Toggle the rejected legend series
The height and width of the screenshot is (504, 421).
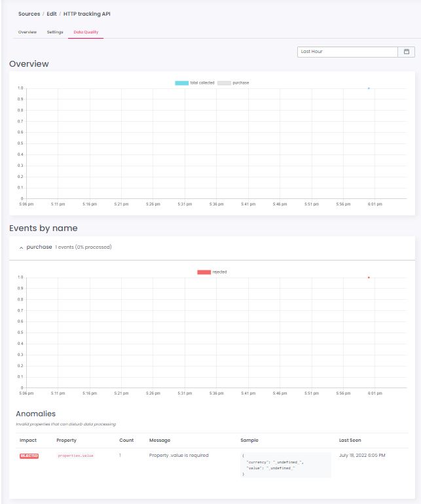point(211,272)
